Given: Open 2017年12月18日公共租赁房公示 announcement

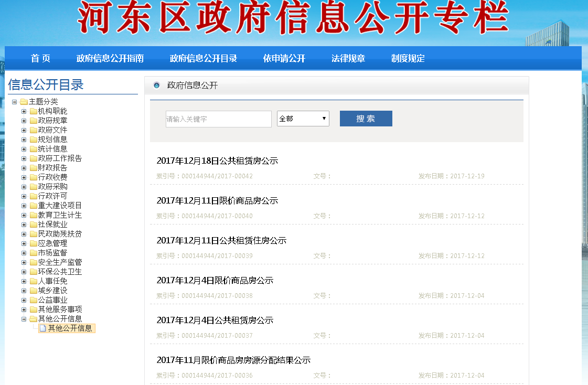Looking at the screenshot, I should [217, 161].
